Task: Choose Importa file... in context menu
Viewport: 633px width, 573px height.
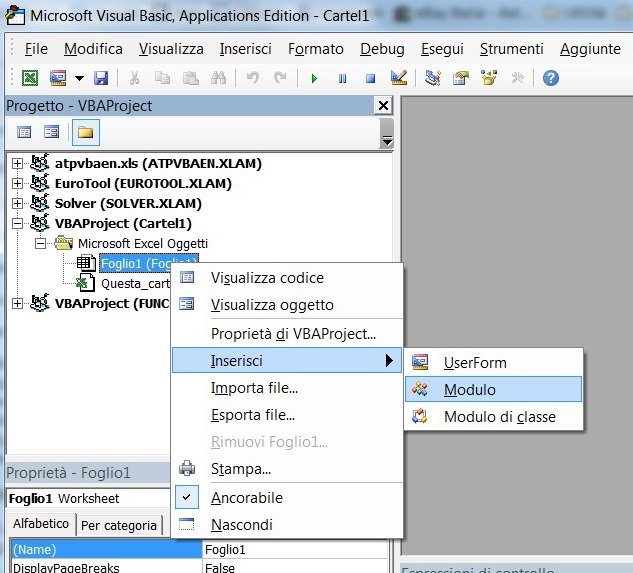Action: [x=287, y=388]
